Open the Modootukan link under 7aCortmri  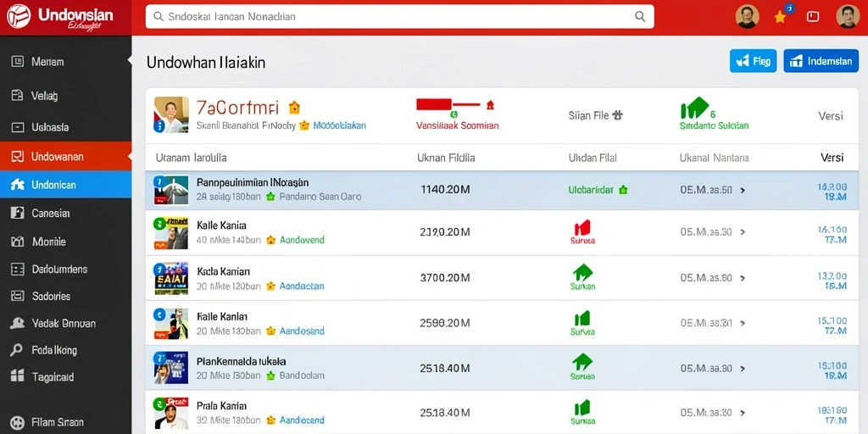[339, 125]
